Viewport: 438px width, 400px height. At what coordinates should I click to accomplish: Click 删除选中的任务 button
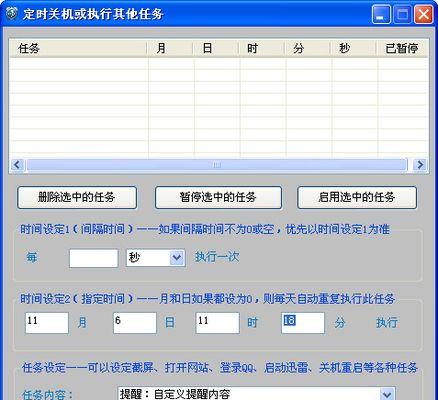[77, 197]
